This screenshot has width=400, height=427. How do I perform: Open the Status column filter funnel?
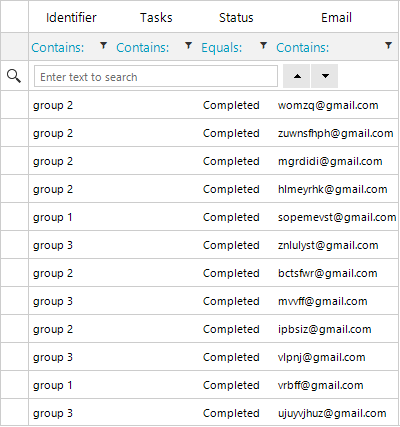263,46
